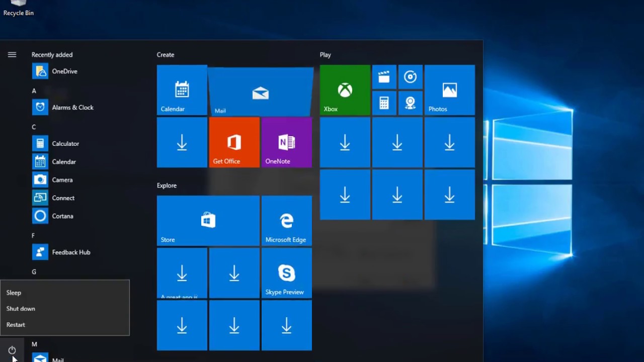Screen dimensions: 644x362
Task: Click the small Calculator tile in Play
Action: 384,103
